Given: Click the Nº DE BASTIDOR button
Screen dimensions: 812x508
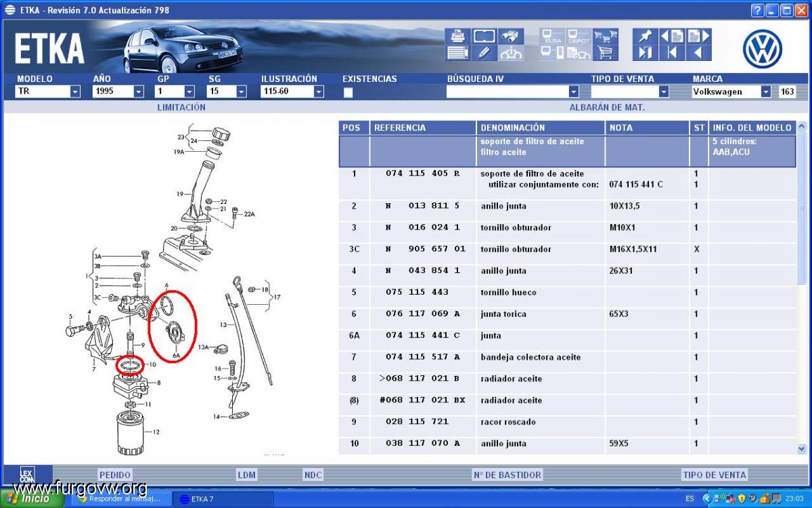Looking at the screenshot, I should [507, 475].
